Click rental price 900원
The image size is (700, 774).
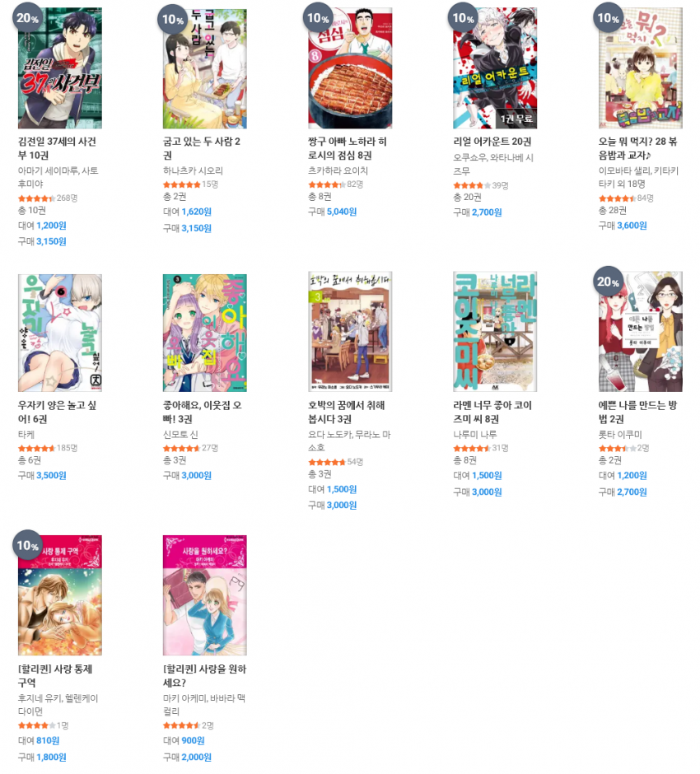coord(193,740)
